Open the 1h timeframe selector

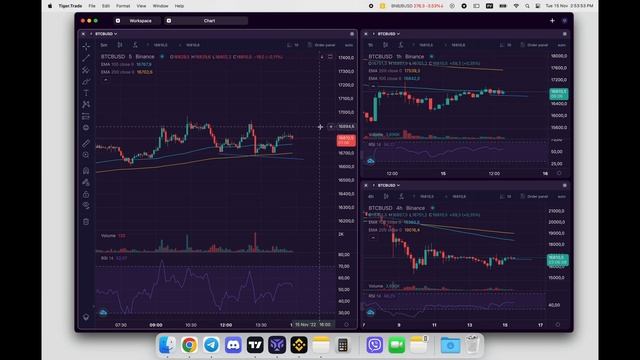pyautogui.click(x=371, y=45)
